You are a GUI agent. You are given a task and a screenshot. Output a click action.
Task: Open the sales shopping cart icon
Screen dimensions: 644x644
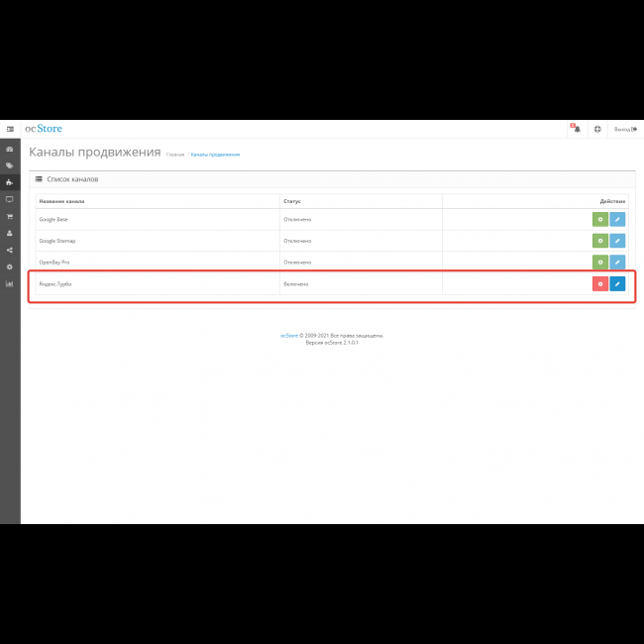(x=10, y=216)
